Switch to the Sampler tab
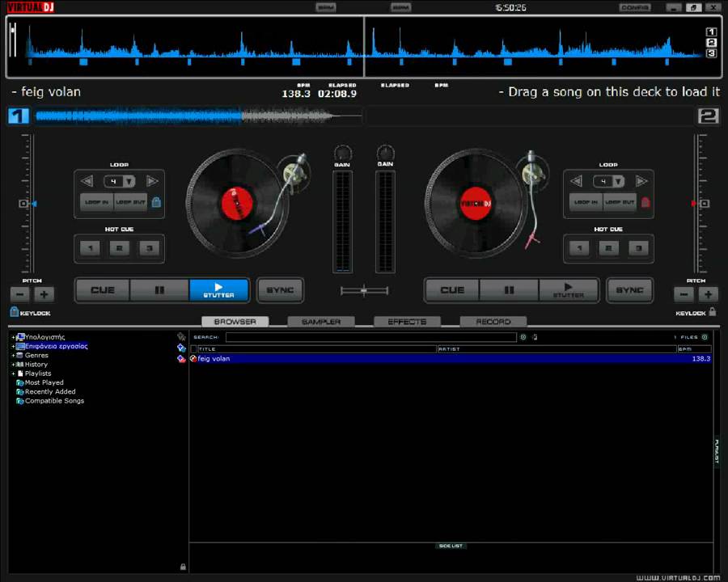This screenshot has height=582, width=728. [321, 322]
